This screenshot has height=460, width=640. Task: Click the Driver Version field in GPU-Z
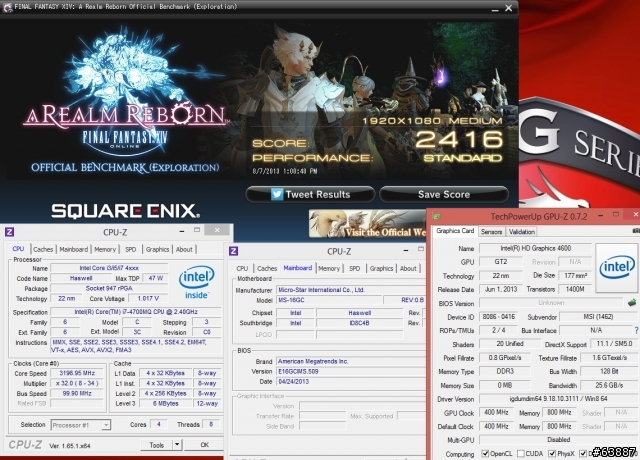coord(558,399)
